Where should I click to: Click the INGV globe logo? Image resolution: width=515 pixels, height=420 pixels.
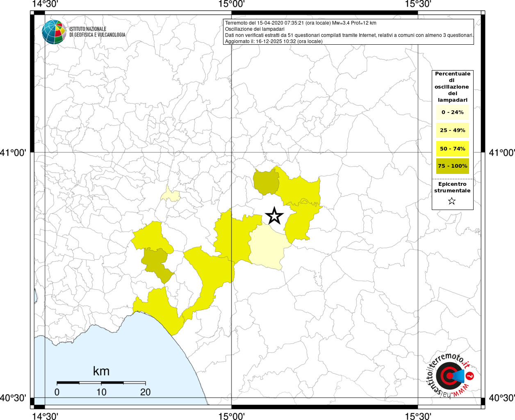click(x=54, y=32)
